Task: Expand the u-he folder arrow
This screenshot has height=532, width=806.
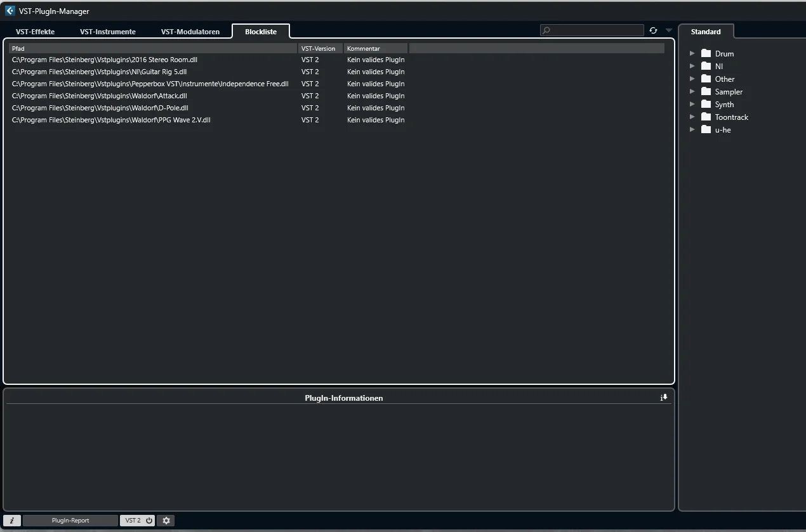Action: coord(692,129)
